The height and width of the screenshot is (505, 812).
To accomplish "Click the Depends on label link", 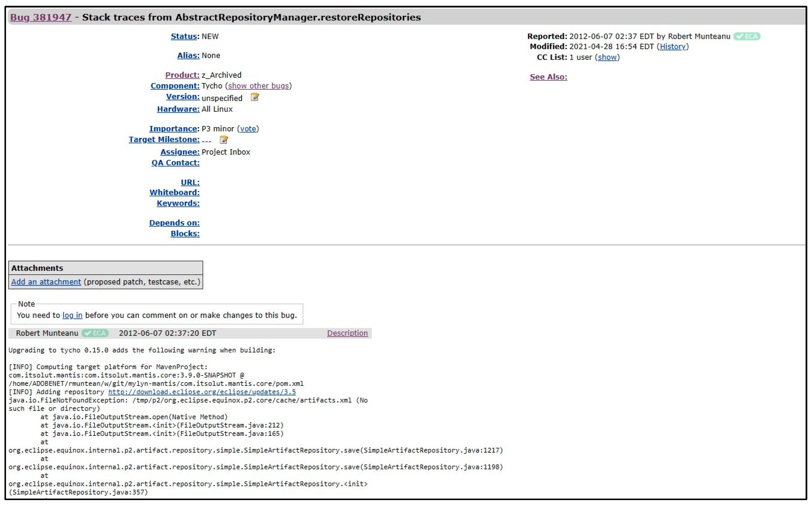I will coord(174,223).
